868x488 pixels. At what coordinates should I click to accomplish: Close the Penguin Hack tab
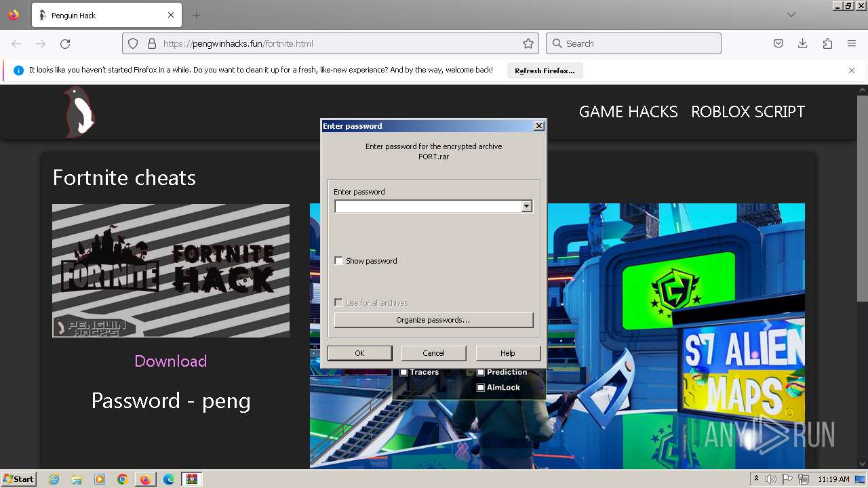coord(171,15)
